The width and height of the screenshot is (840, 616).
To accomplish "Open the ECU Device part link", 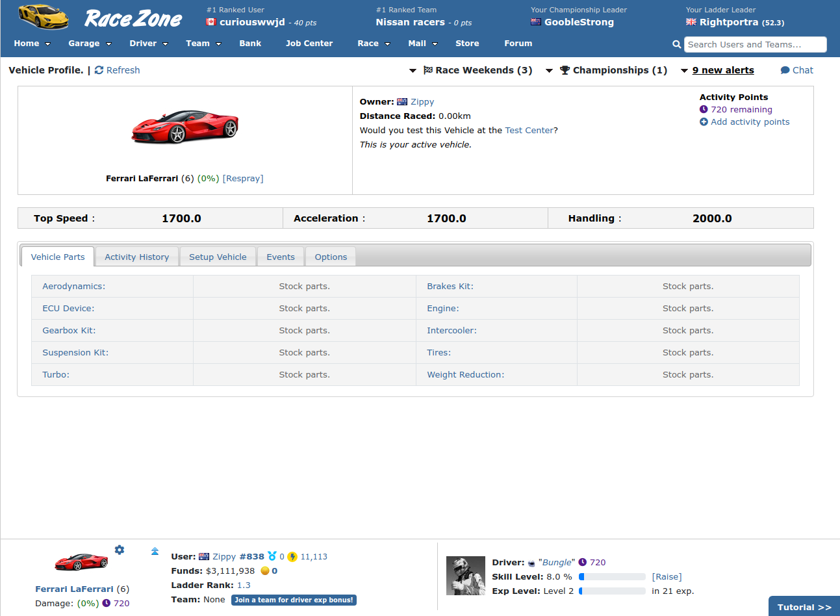I will [x=68, y=308].
